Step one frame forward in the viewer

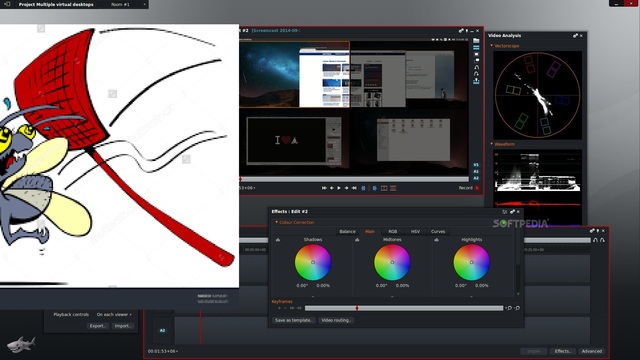[346, 188]
